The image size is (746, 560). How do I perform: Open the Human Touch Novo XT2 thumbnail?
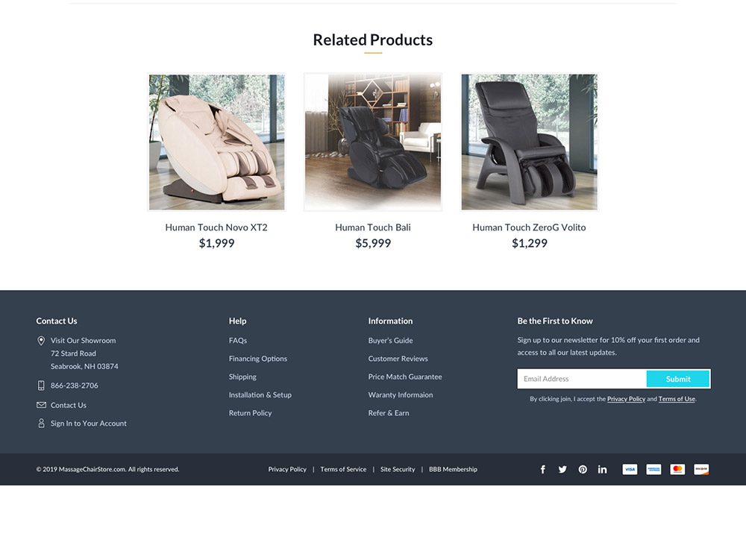click(216, 142)
